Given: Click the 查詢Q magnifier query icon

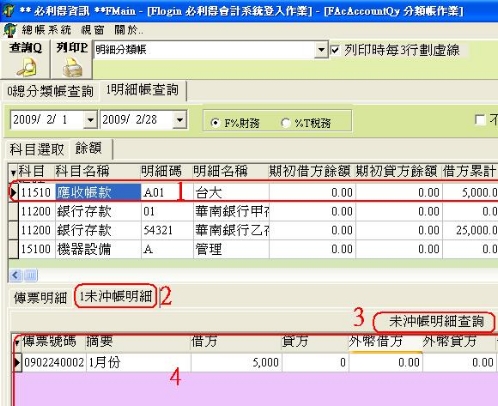Looking at the screenshot, I should click(27, 67).
